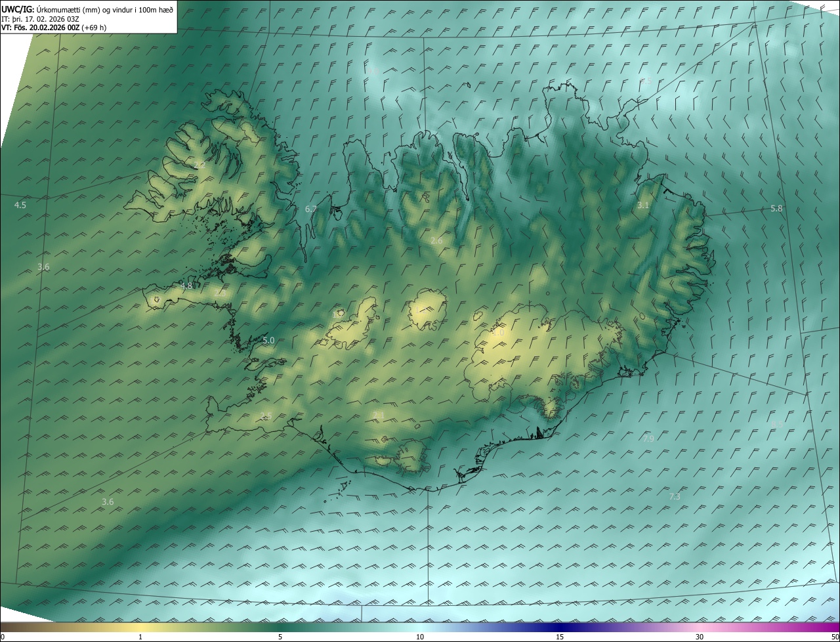Screen dimensions: 840x642
Task: Click the valid time "VT: Fös. 20.02.2026 00Z (+69 h)"
Action: pos(54,28)
